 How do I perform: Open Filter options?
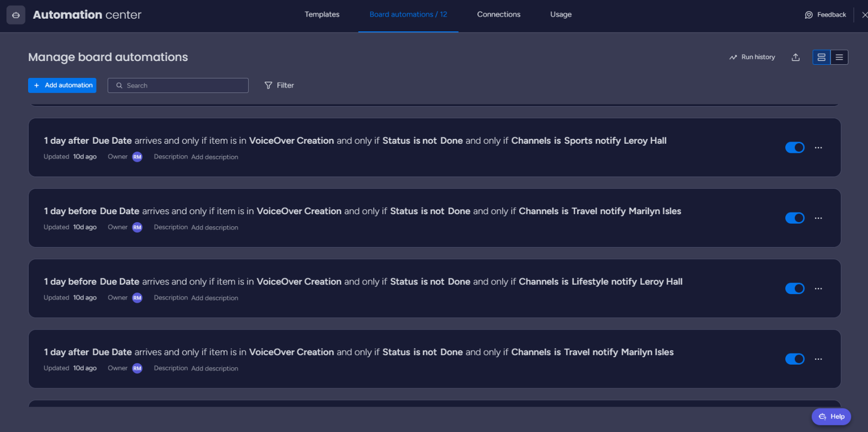point(279,85)
